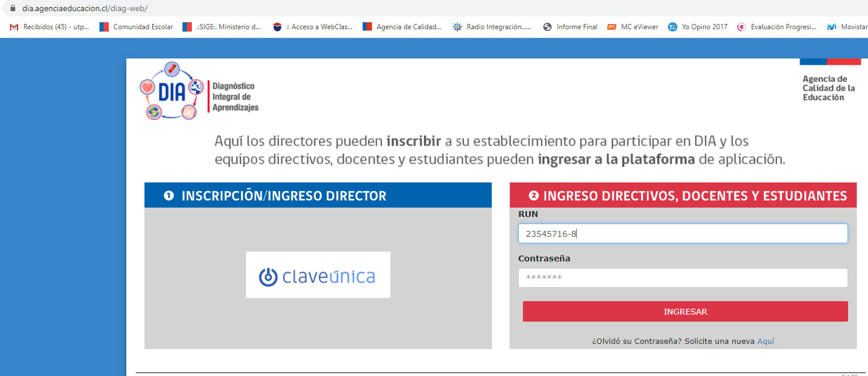Click the red INGRESAR button
The height and width of the screenshot is (376, 868).
(x=685, y=312)
